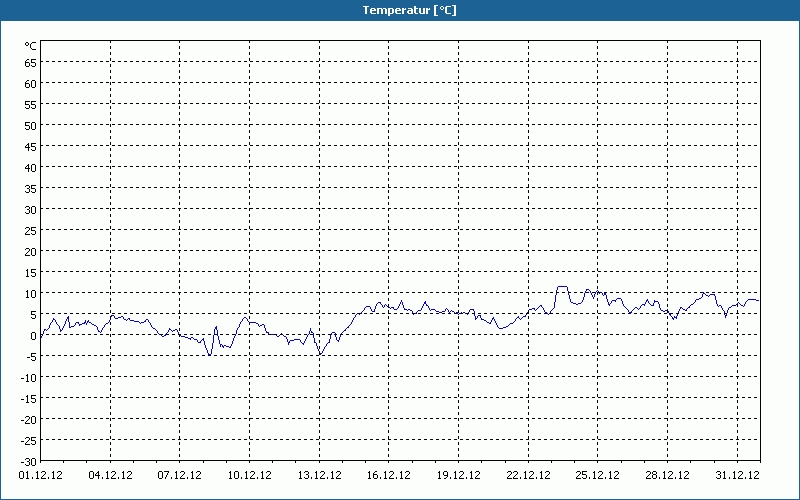Click the 04.12.12 date label
Viewport: 800px width, 500px height.
[110, 475]
